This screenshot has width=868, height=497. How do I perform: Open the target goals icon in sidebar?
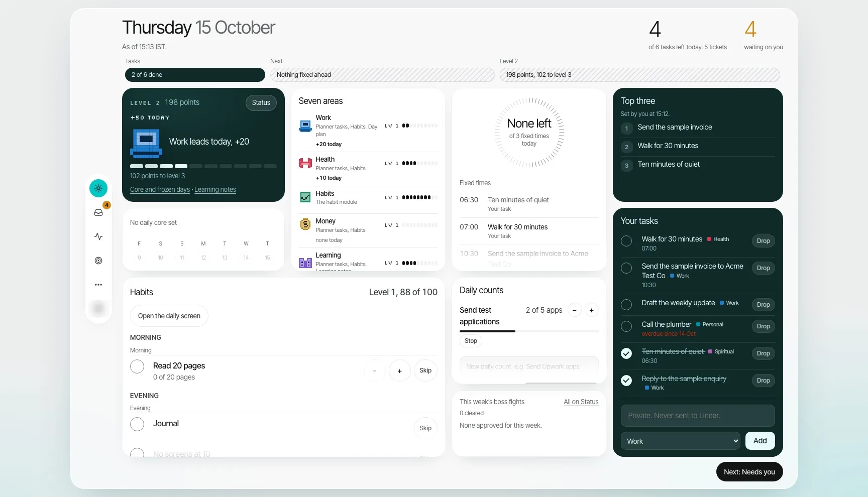tap(98, 261)
